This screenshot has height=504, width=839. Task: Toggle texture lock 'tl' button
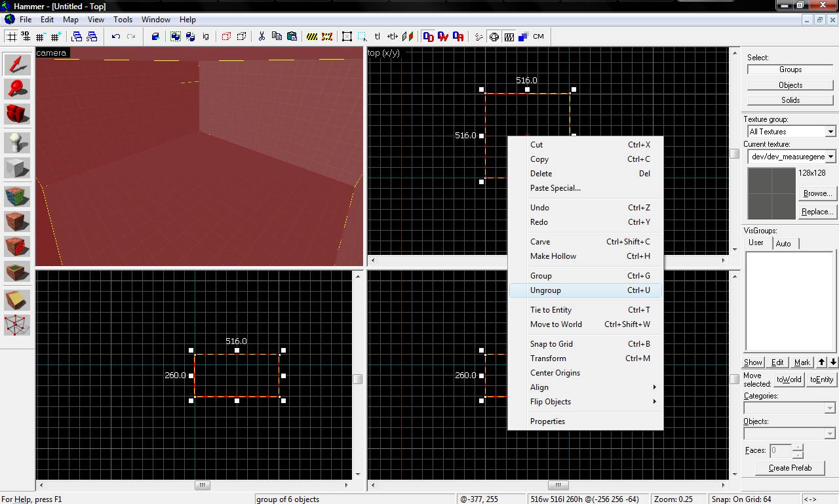pyautogui.click(x=378, y=37)
